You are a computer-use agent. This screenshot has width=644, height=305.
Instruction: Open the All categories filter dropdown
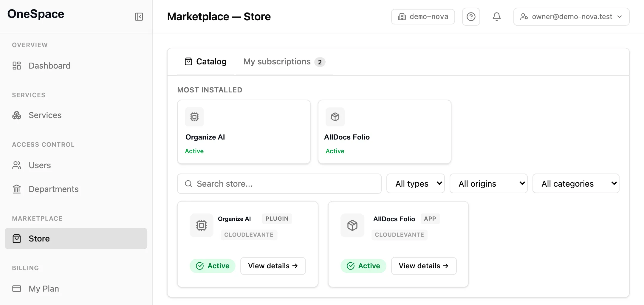click(576, 183)
